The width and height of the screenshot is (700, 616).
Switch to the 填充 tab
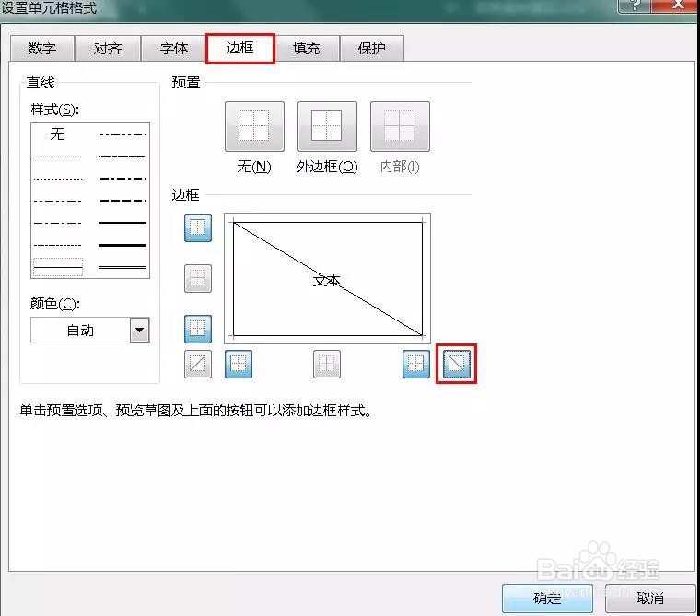click(306, 48)
